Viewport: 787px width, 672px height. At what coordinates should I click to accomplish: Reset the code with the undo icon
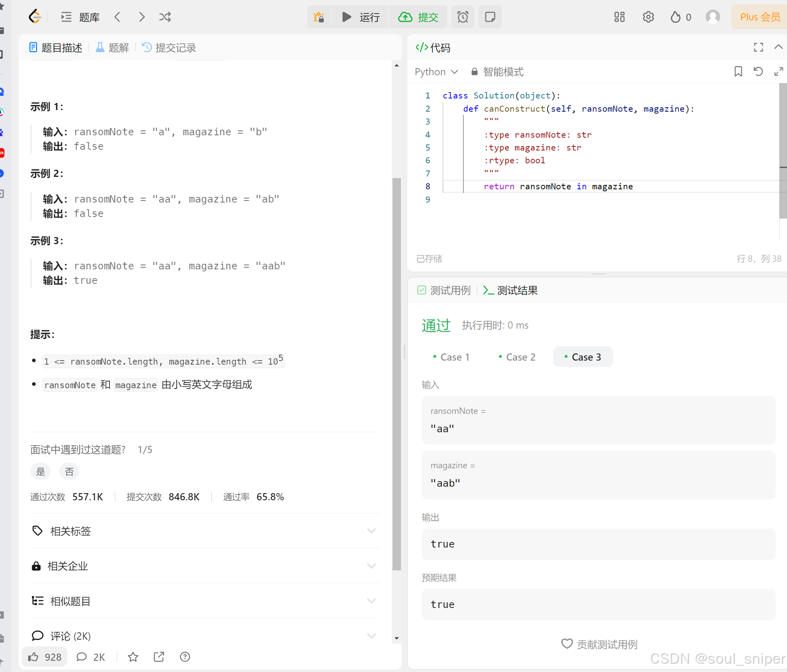coord(758,71)
